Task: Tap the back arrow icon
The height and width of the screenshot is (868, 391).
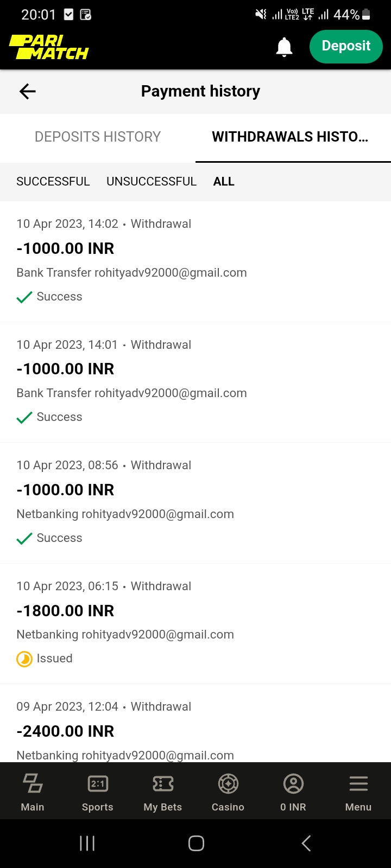Action: coord(28,92)
